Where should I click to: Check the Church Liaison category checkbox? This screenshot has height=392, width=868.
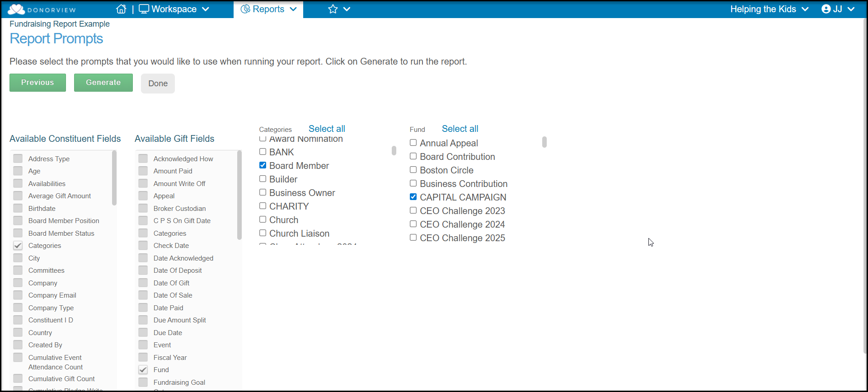coord(263,233)
